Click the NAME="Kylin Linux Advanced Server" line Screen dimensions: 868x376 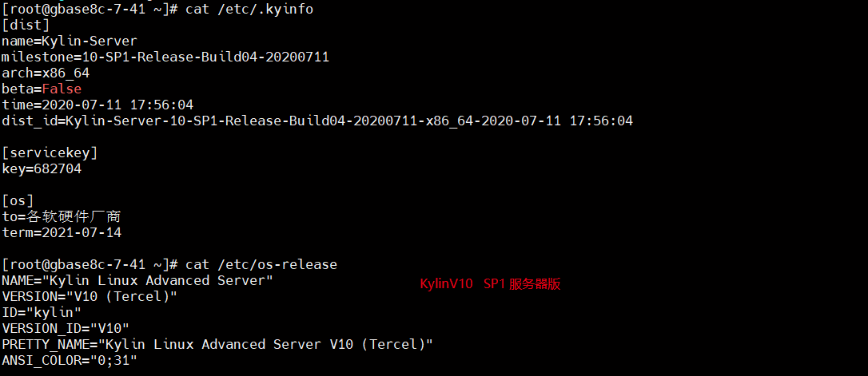pos(137,280)
